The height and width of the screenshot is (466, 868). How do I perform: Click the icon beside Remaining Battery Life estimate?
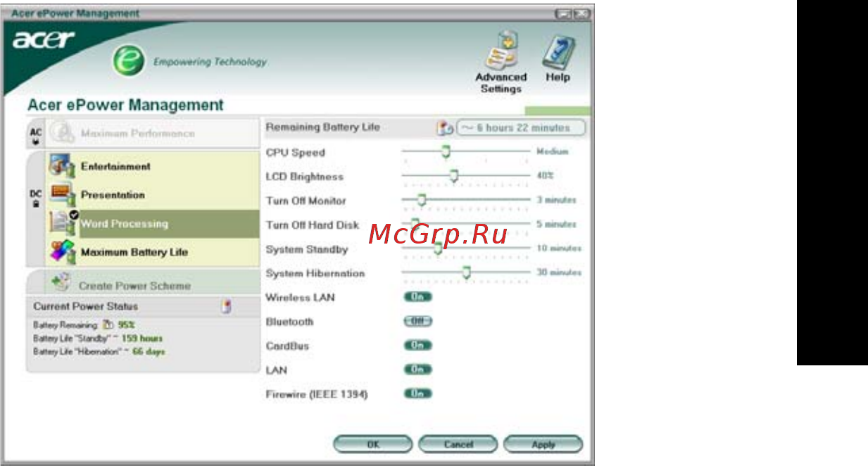tap(445, 128)
